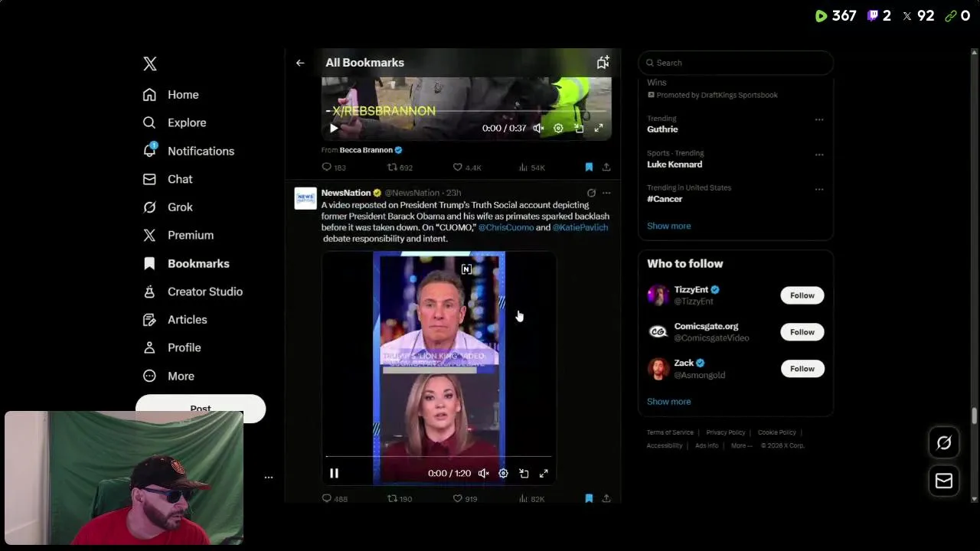
Task: Open the Guthrie trending topic
Action: pos(662,129)
